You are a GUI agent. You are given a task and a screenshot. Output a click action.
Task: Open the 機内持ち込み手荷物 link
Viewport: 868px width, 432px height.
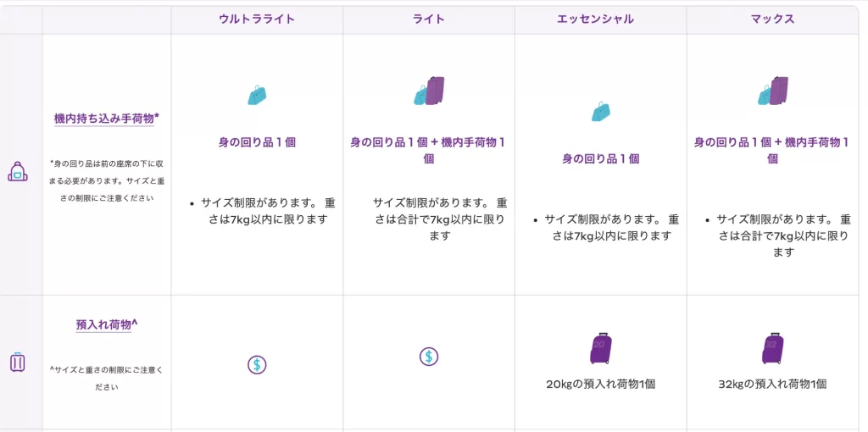click(x=106, y=119)
